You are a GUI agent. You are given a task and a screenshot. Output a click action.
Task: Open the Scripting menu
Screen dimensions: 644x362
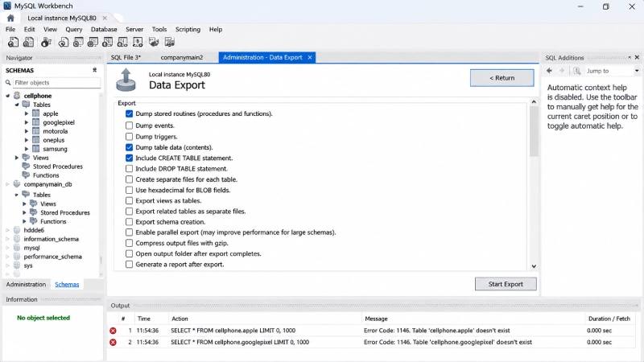[188, 30]
